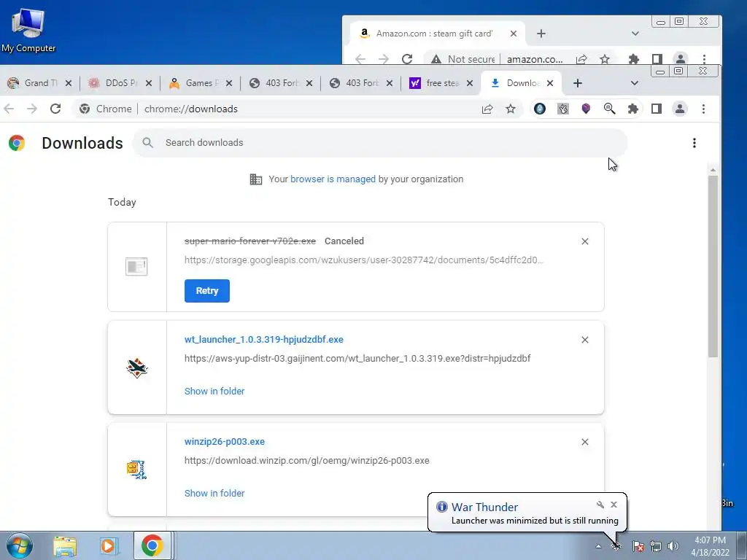747x560 pixels.
Task: Bookmark the downloads page with star icon
Action: pos(511,109)
